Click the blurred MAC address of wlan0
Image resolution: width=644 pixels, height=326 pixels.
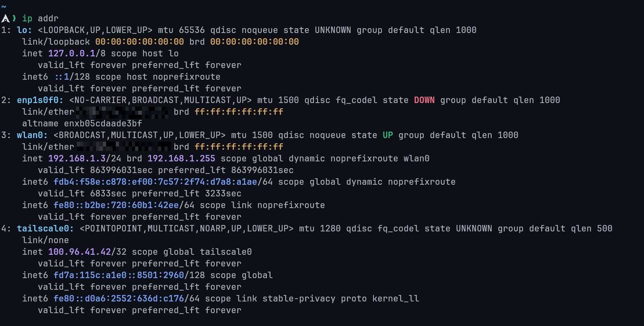pyautogui.click(x=123, y=147)
